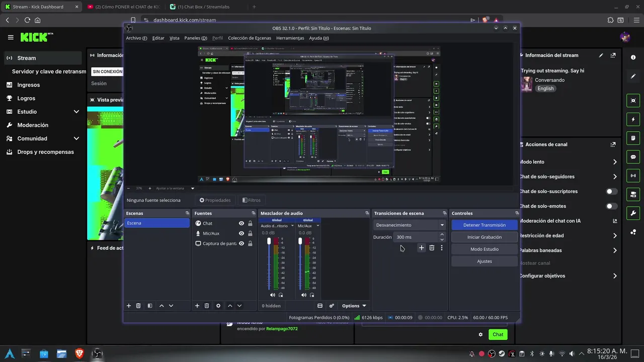This screenshot has width=644, height=362.
Task: Remove the scene transition with the trash icon
Action: pos(432,248)
